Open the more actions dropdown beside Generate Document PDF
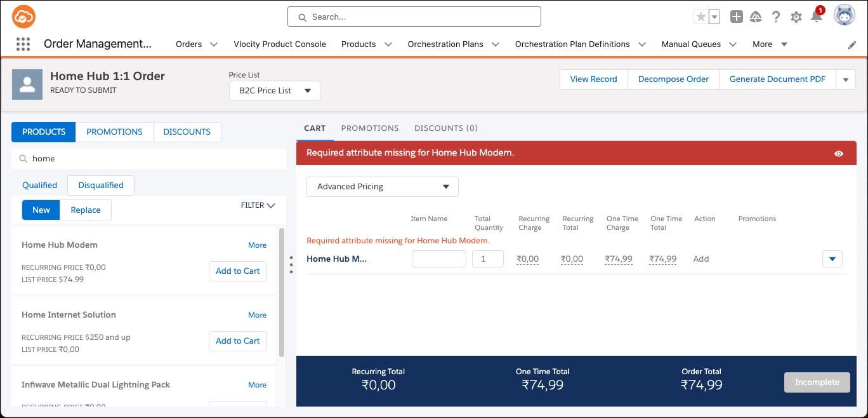This screenshot has height=418, width=868. [x=846, y=79]
